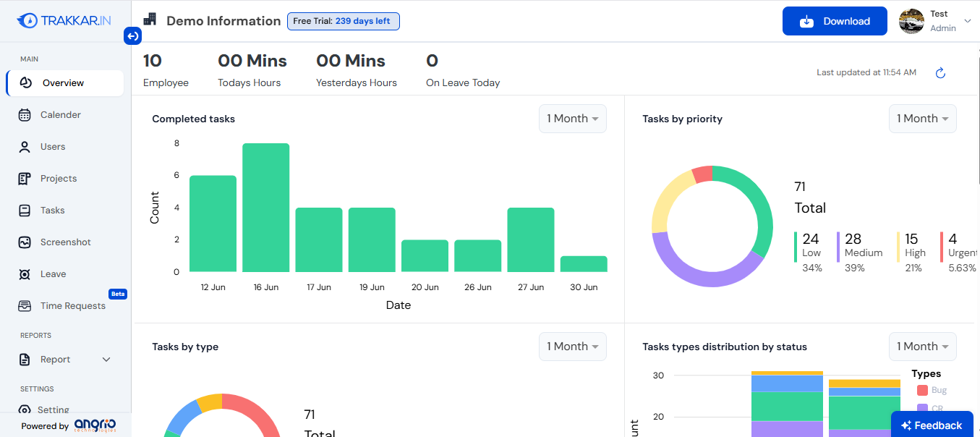Refresh the dashboard data with reload icon
Viewport: 980px width, 437px height.
940,72
